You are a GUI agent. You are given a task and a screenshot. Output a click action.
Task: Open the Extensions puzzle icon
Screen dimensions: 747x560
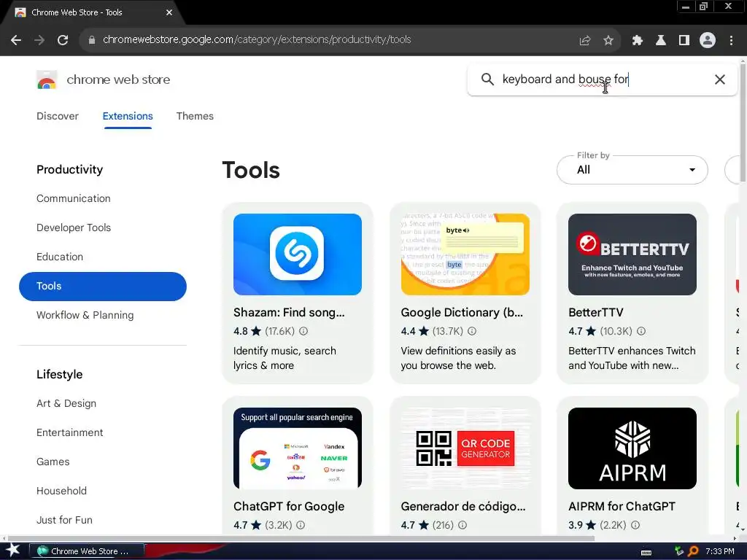[x=637, y=41]
